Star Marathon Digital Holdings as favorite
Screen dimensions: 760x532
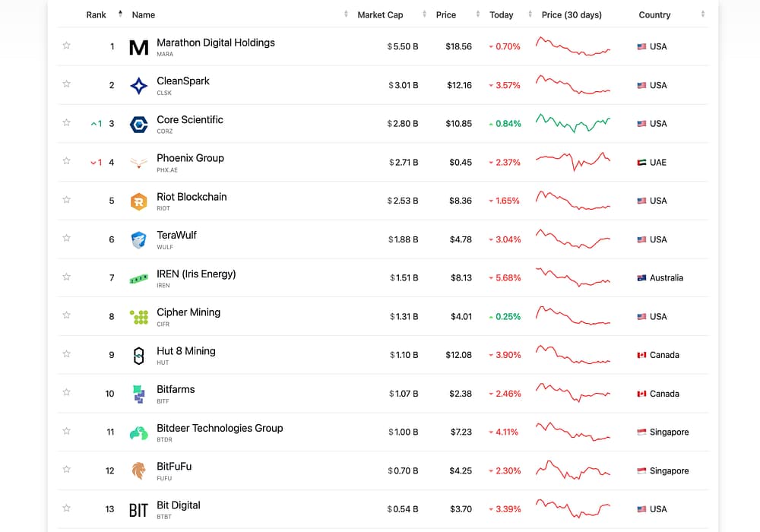click(x=66, y=46)
